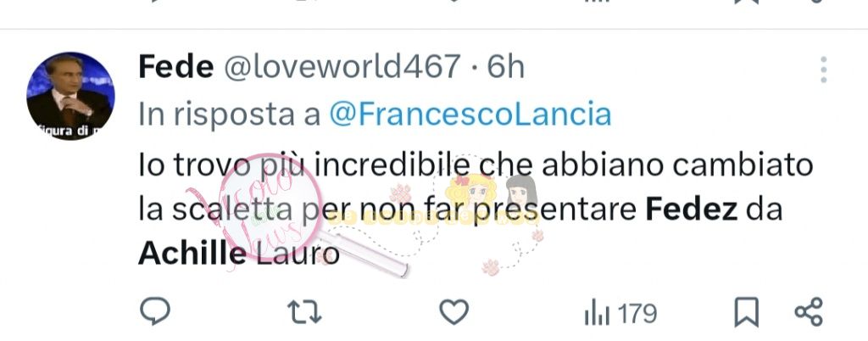This screenshot has width=868, height=341.
Task: Click the word Lauro in the tweet
Action: (x=298, y=254)
